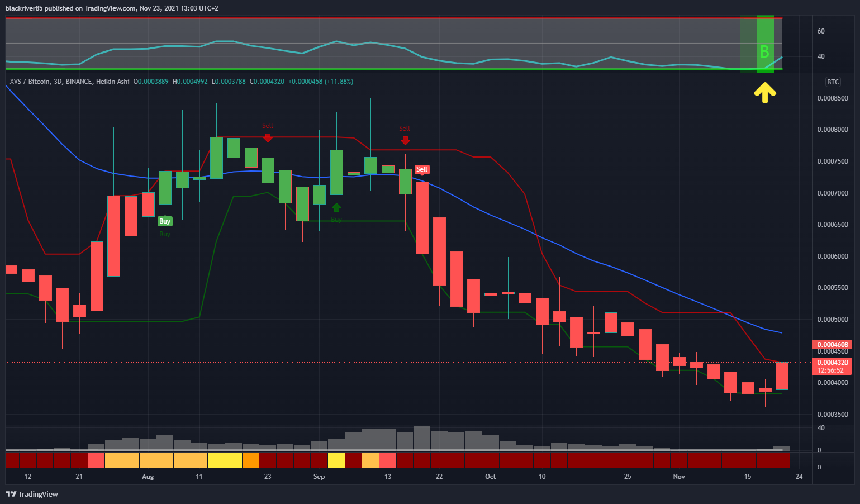The height and width of the screenshot is (504, 860).
Task: Click the TradingView logo at bottom left
Action: coord(32,494)
